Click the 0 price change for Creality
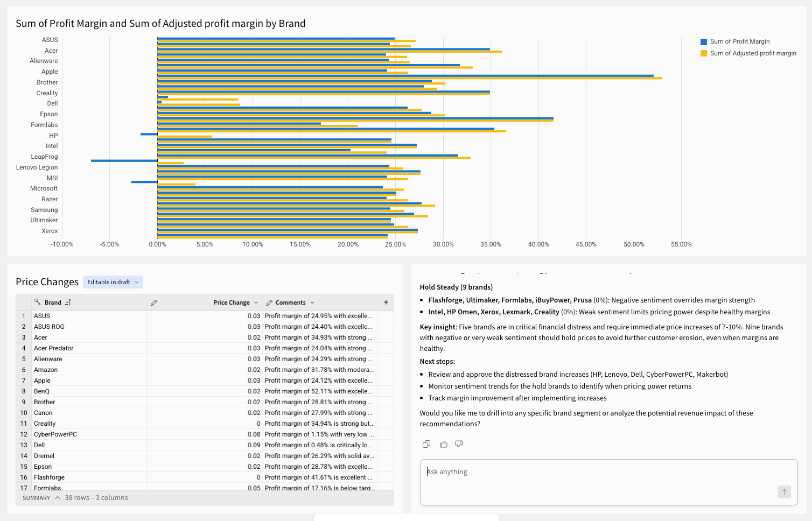The height and width of the screenshot is (521, 812). tap(205, 424)
